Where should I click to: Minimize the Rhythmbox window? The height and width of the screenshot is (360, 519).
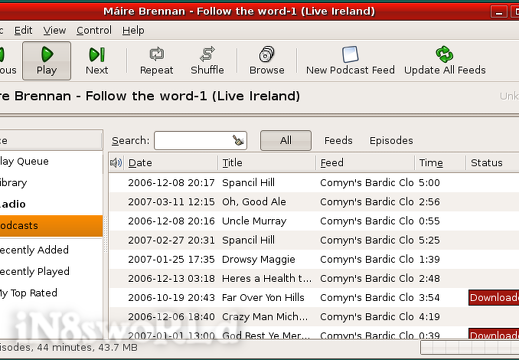pyautogui.click(x=499, y=12)
